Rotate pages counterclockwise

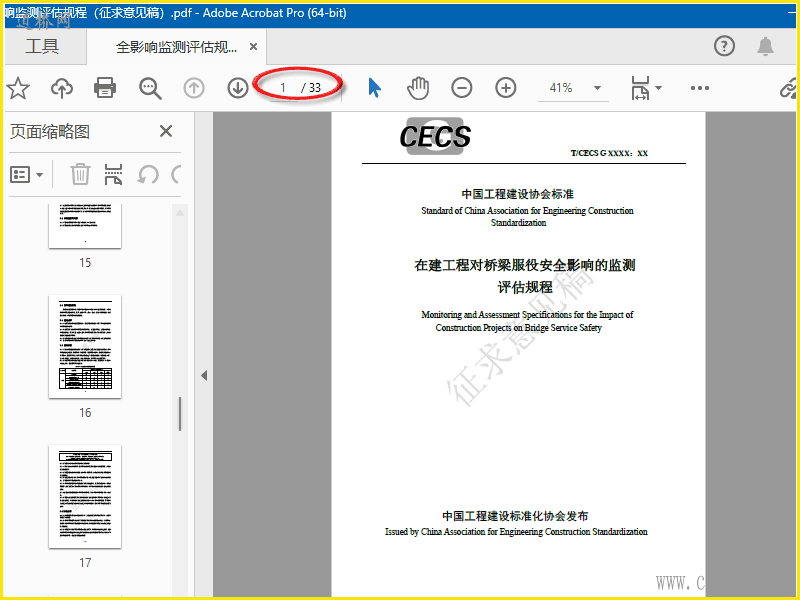(148, 174)
